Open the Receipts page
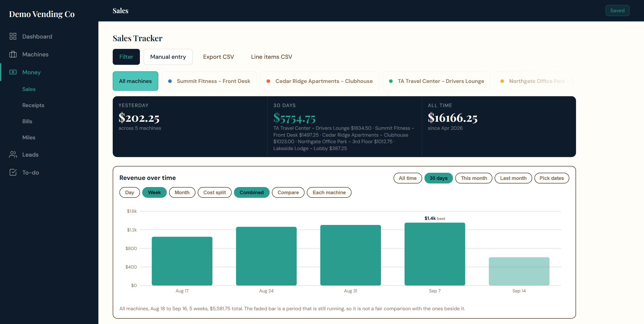The image size is (644, 324). tap(33, 105)
